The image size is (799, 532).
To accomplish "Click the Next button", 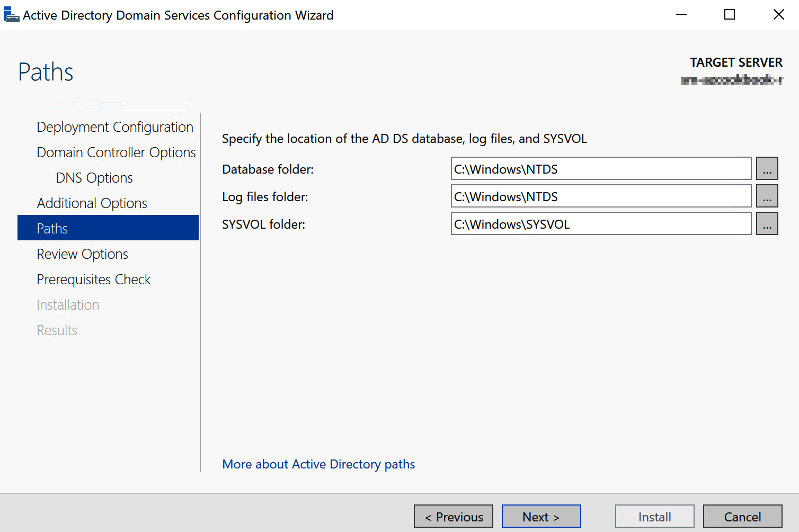I will [541, 517].
